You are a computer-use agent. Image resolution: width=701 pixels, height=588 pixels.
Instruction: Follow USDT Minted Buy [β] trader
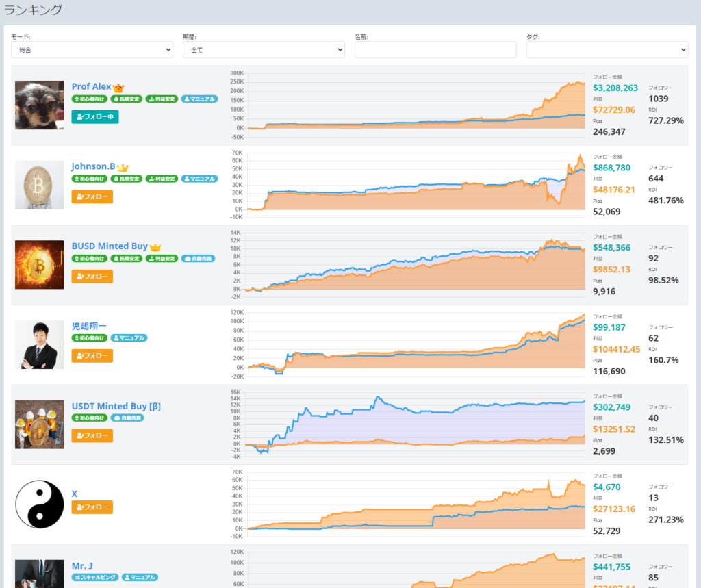click(92, 435)
